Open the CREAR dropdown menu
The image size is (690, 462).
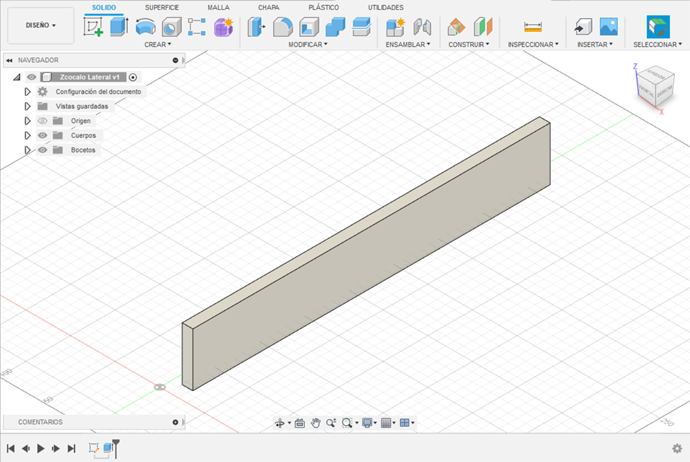point(158,44)
